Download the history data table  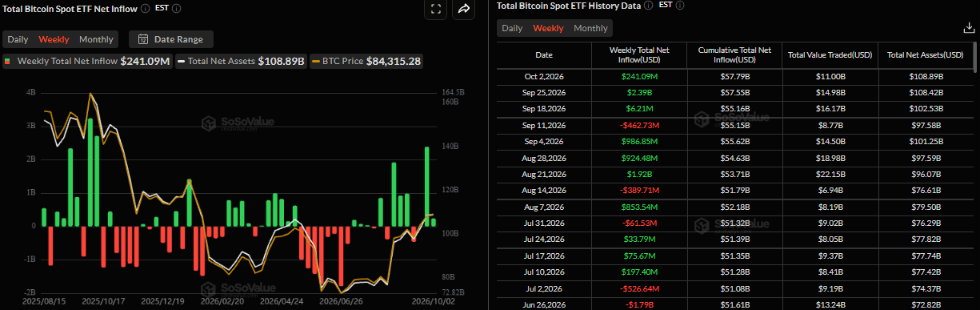969,28
